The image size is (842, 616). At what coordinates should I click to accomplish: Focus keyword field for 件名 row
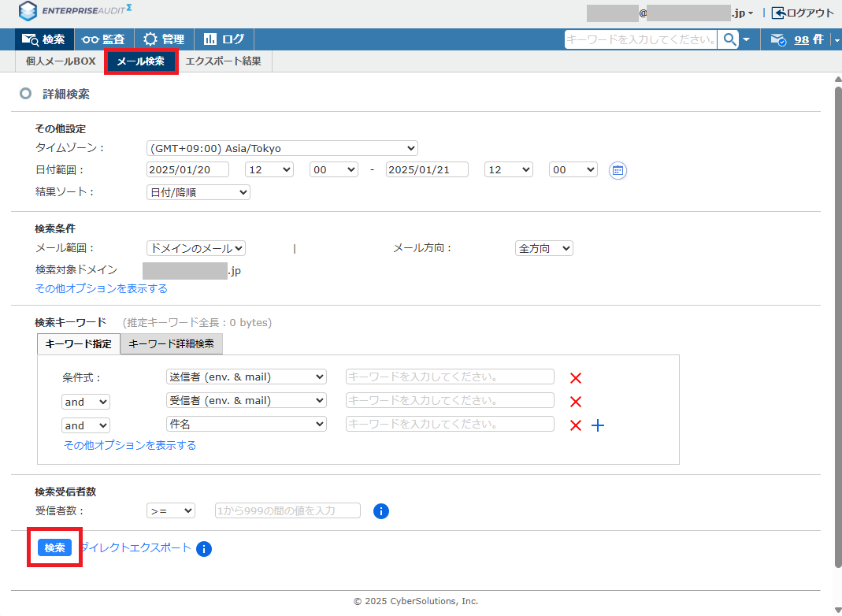pyautogui.click(x=450, y=424)
